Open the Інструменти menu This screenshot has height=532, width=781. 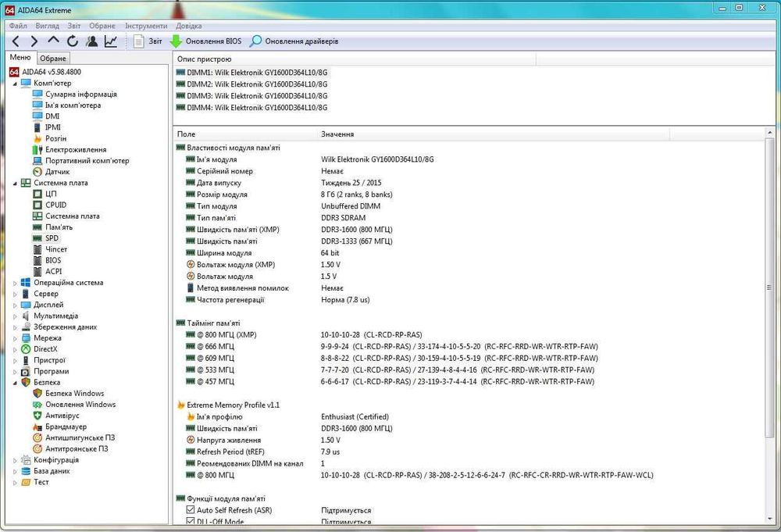(x=146, y=26)
